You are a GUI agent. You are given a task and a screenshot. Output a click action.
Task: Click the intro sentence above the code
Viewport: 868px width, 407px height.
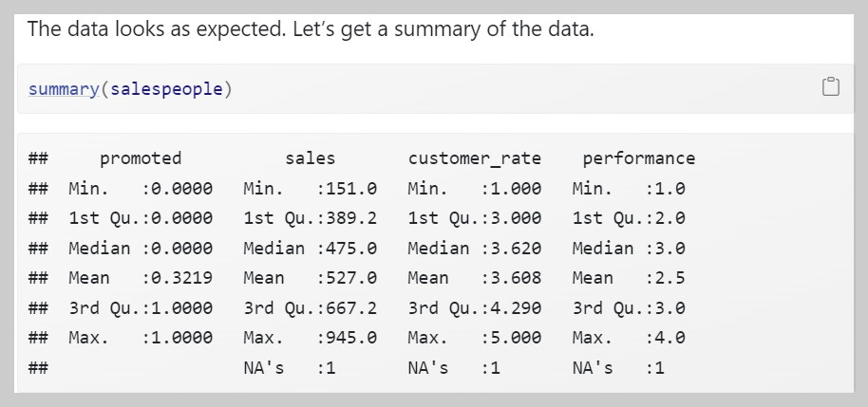[x=311, y=29]
